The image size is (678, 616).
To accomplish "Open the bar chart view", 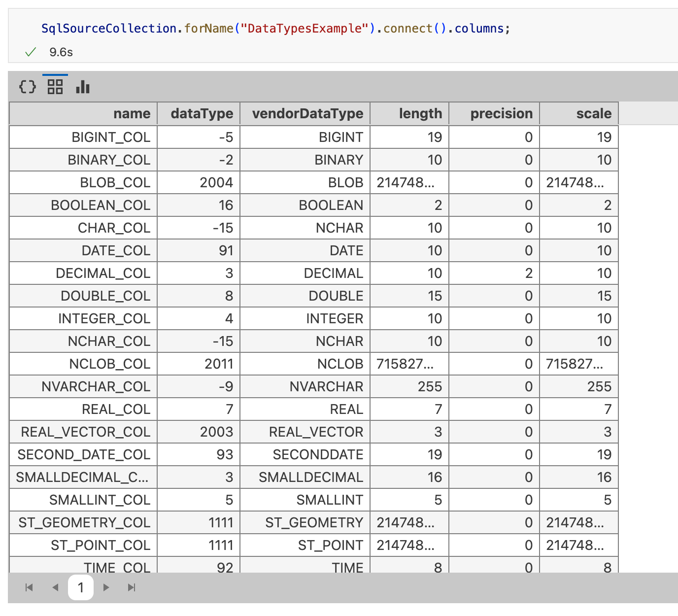I will pyautogui.click(x=83, y=87).
